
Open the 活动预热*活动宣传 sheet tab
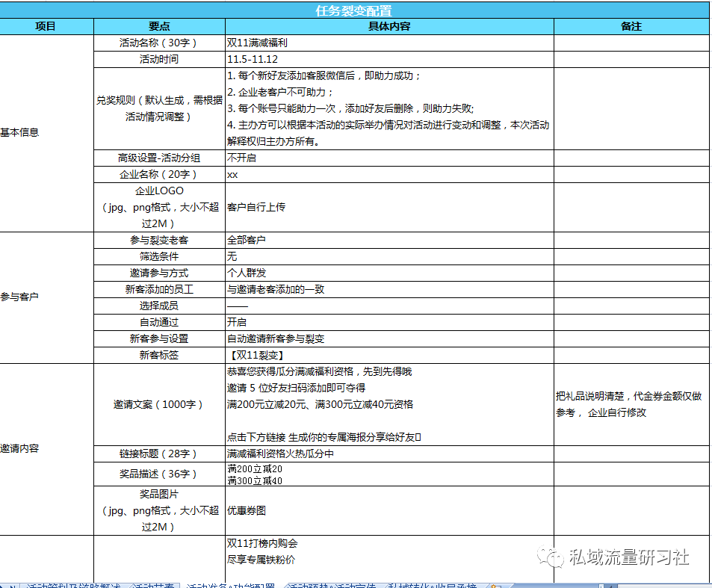pos(332,586)
